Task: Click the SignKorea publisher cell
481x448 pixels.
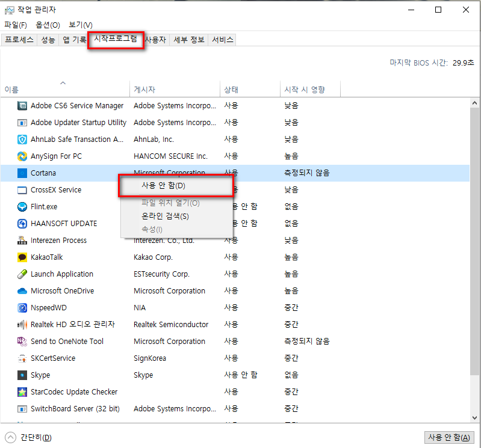Action: point(150,358)
